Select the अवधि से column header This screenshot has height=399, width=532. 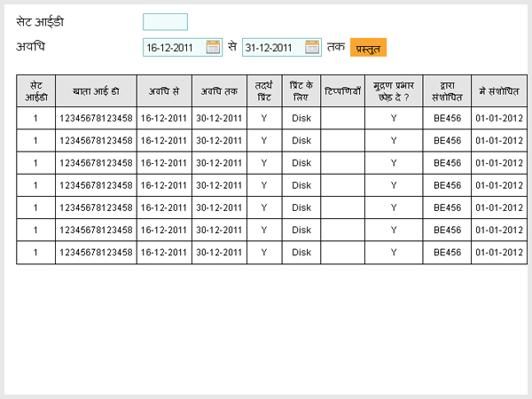(x=164, y=91)
